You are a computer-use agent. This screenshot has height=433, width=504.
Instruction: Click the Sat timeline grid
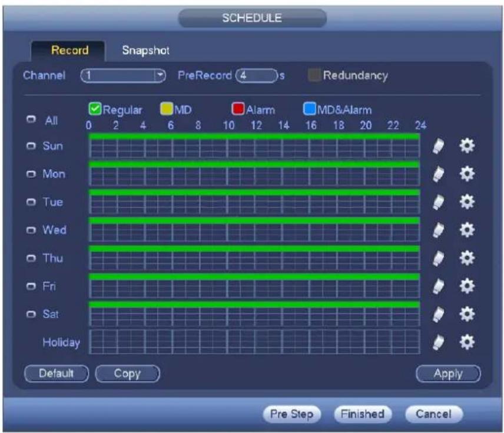(254, 313)
